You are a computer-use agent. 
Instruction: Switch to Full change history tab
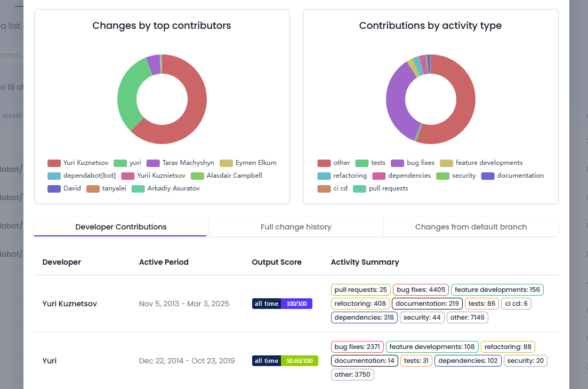296,227
